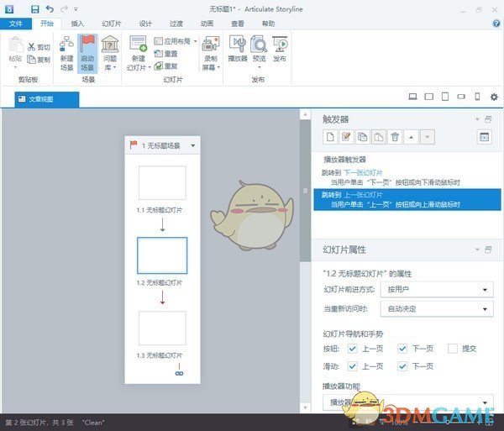Viewport: 504px width, 431px height.
Task: Uncheck the 滑动 下一页 checkbox
Action: point(402,366)
